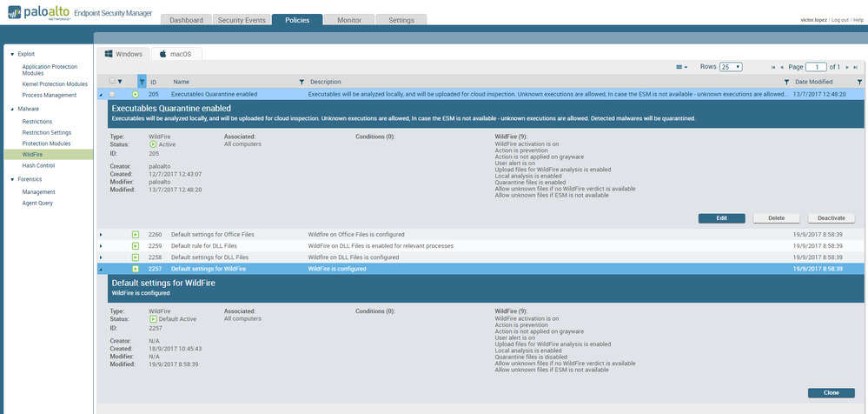868x414 pixels.
Task: Check the checkbox for rule 205
Action: [x=111, y=94]
